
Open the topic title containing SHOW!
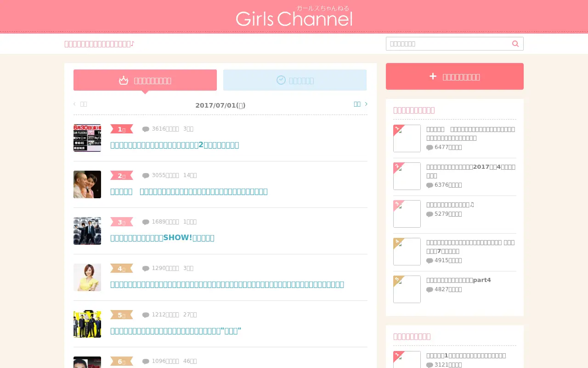click(162, 238)
